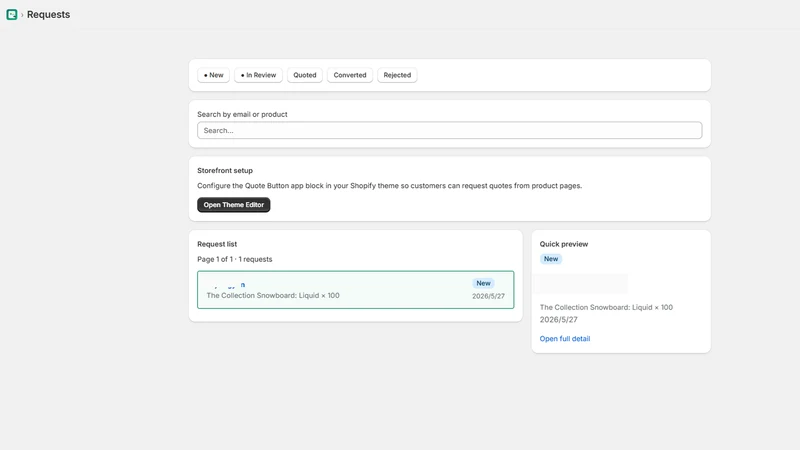Click the Request list heading
The width and height of the screenshot is (800, 450).
click(x=217, y=244)
